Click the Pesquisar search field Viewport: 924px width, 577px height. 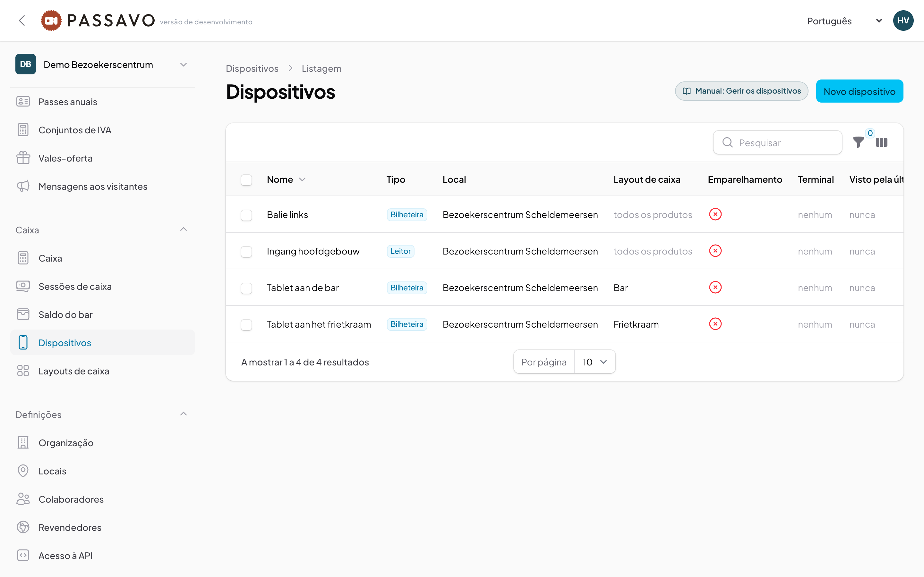777,142
